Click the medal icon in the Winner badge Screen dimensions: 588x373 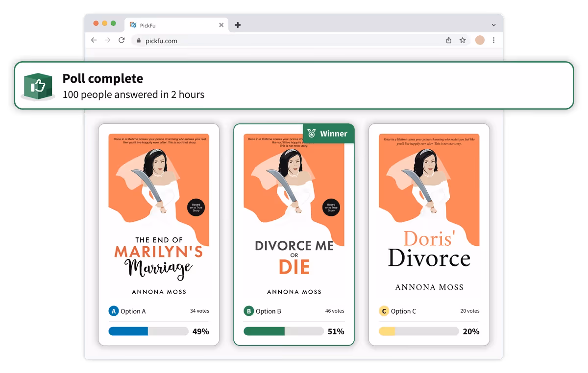[312, 134]
